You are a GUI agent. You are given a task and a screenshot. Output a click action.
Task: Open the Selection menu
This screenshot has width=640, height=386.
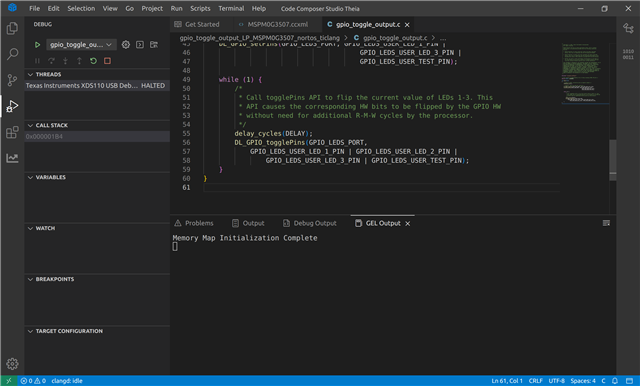coord(81,8)
